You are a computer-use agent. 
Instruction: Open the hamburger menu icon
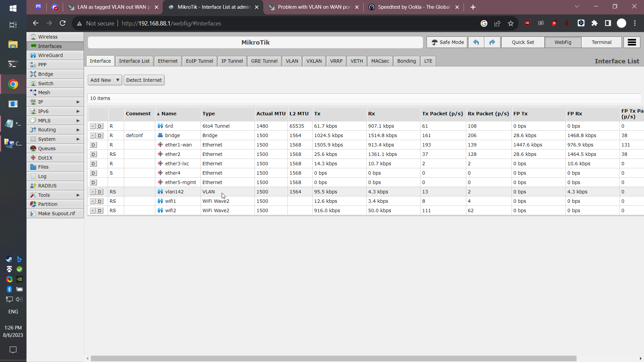pos(632,42)
